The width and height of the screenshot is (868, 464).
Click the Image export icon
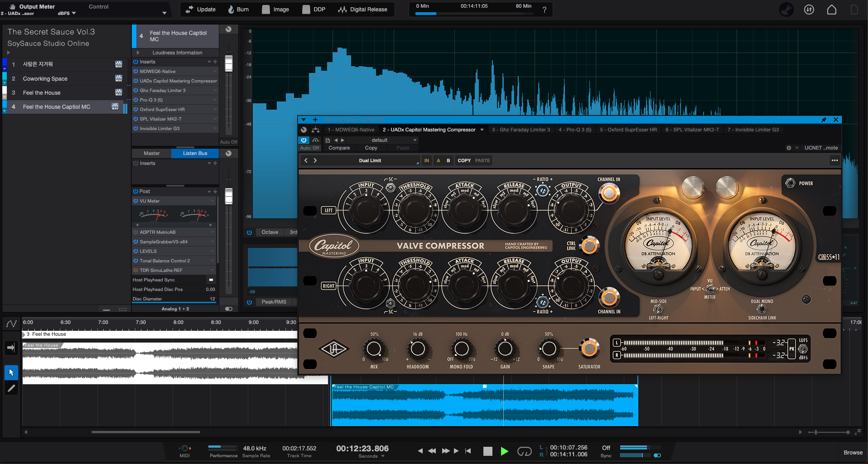pos(266,9)
